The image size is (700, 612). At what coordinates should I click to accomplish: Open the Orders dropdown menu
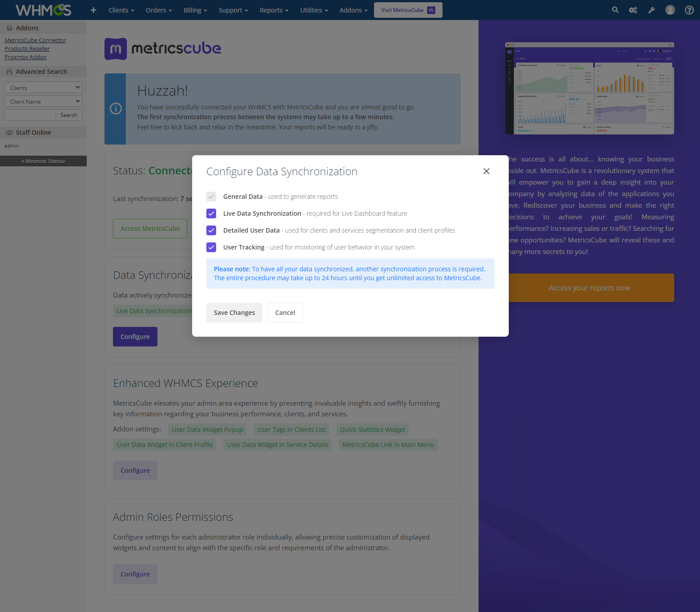[159, 10]
